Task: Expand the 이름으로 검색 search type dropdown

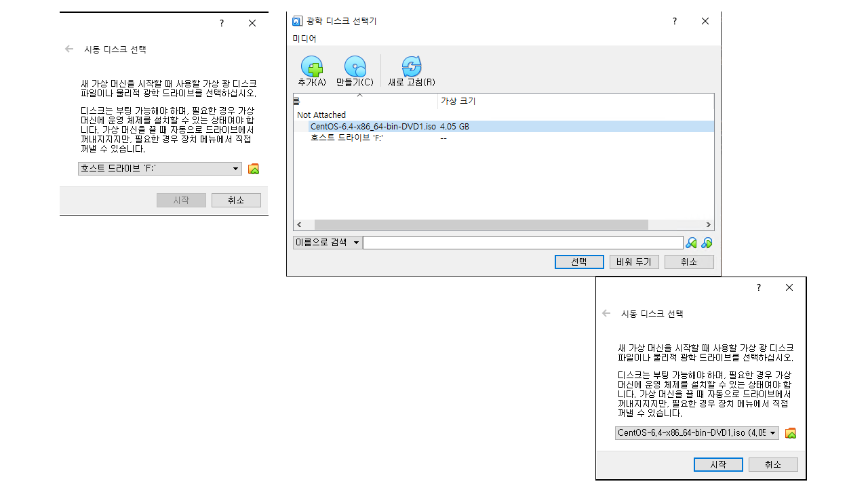Action: [x=328, y=243]
